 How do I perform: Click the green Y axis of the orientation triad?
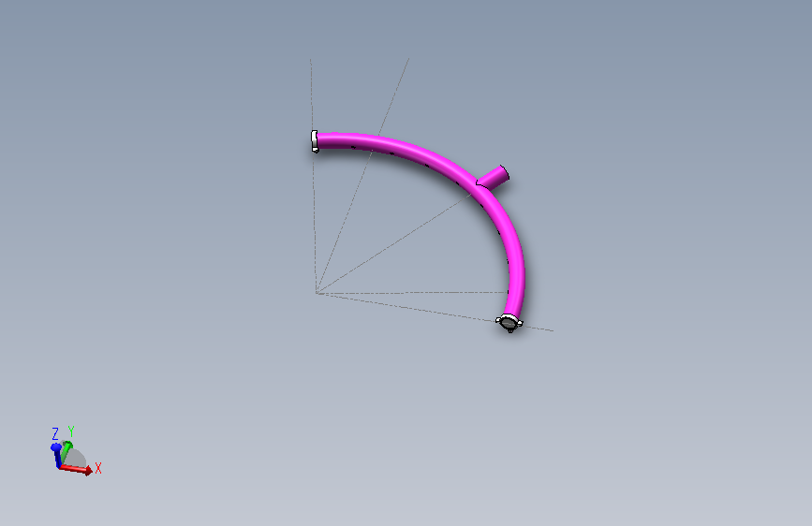point(66,452)
